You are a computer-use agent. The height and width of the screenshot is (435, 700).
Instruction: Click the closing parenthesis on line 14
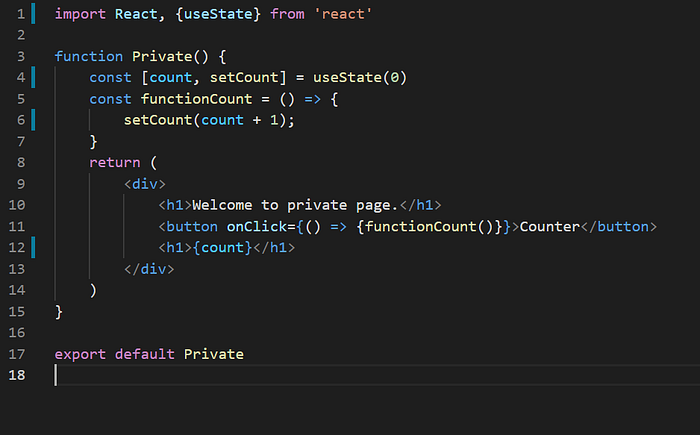click(x=93, y=290)
